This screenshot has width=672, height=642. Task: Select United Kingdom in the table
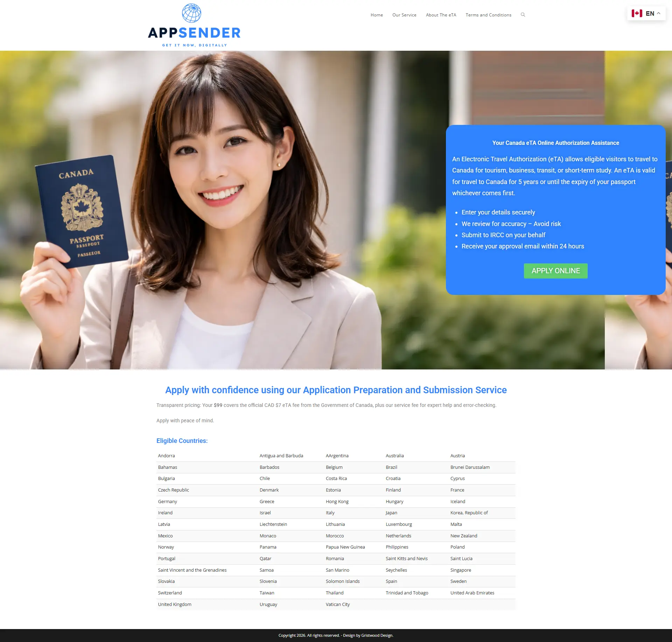[x=174, y=605]
